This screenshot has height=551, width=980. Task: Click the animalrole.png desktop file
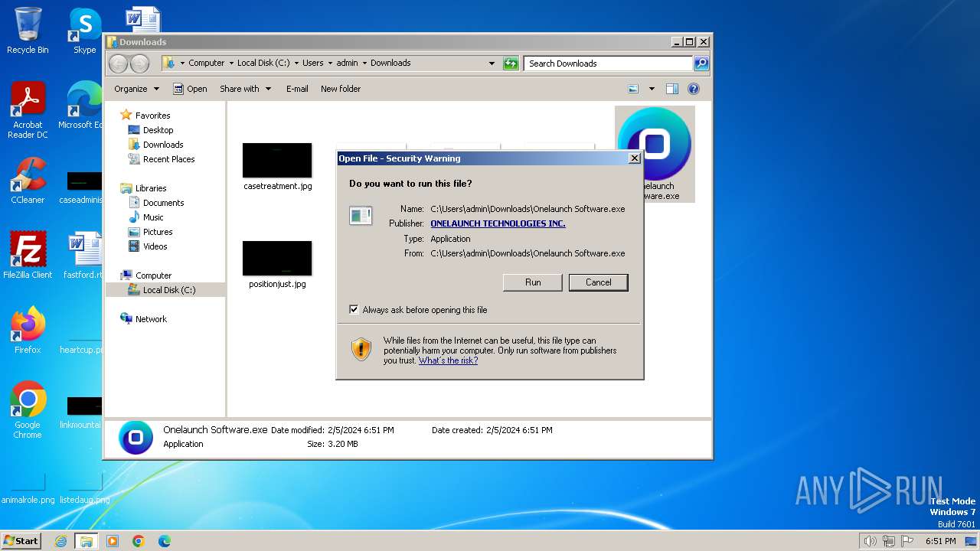coord(28,488)
